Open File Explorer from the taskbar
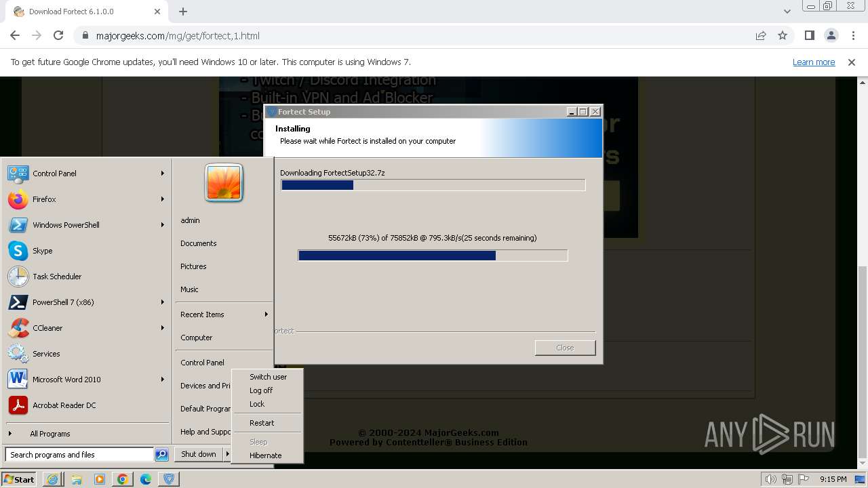This screenshot has width=868, height=488. pos(77,479)
